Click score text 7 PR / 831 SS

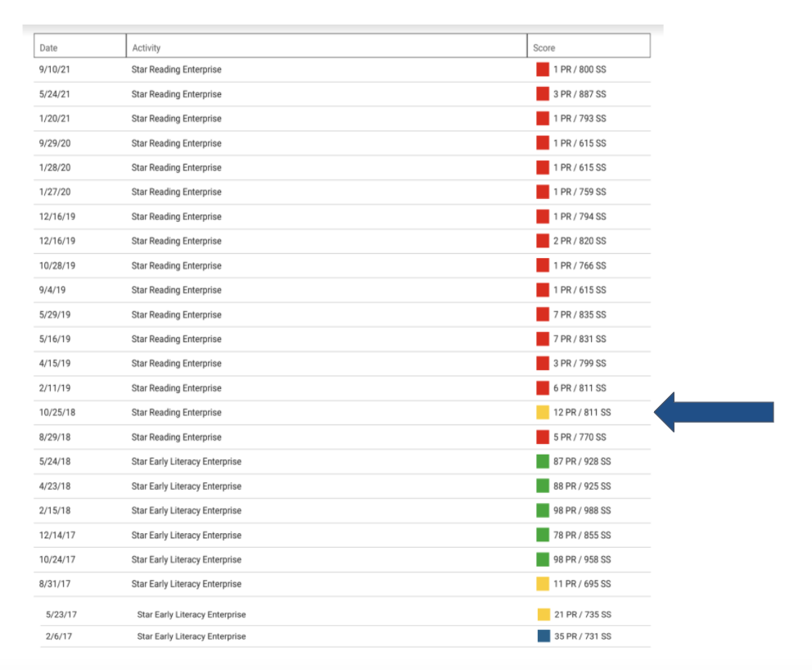point(580,339)
